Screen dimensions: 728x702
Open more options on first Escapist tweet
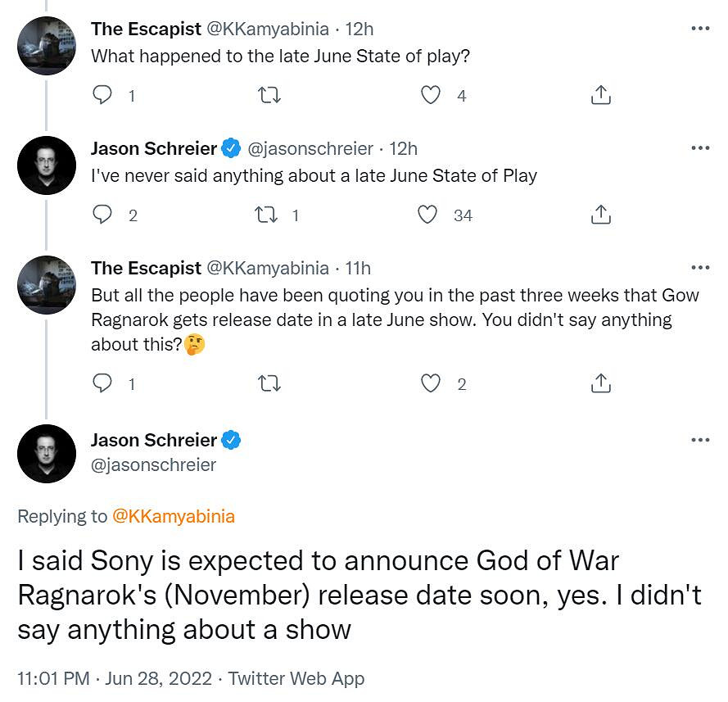pos(700,29)
